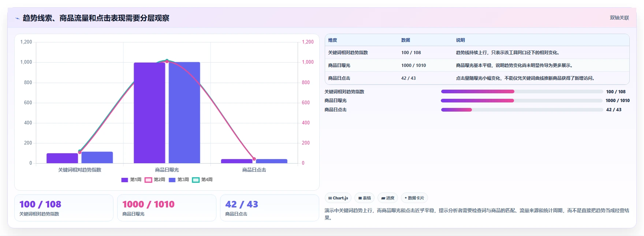Click the 数据 column header
Viewport: 644px width, 236px height.
pyautogui.click(x=406, y=40)
